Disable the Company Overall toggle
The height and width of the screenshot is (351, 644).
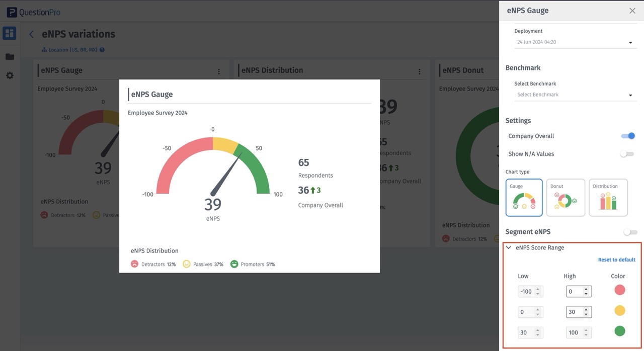(628, 136)
